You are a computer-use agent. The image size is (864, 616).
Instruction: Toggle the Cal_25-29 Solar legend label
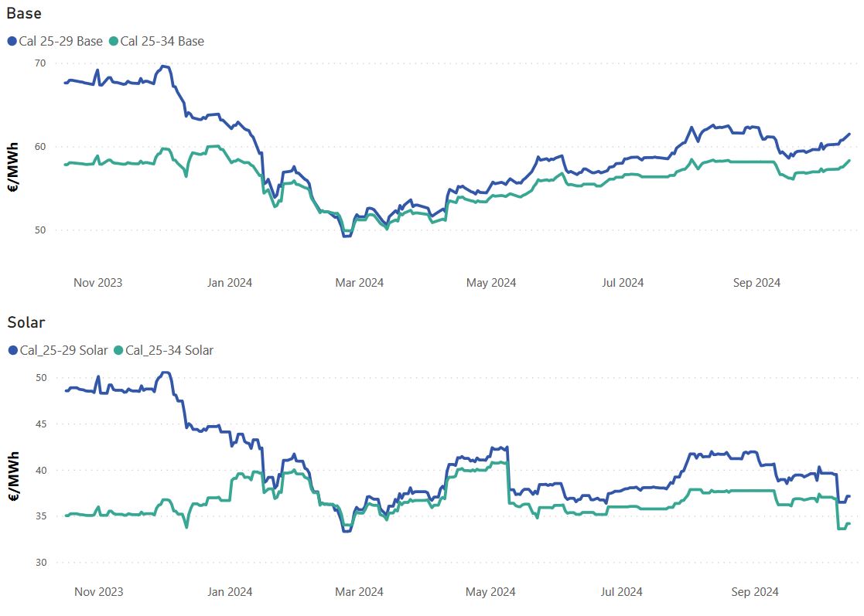(x=63, y=350)
